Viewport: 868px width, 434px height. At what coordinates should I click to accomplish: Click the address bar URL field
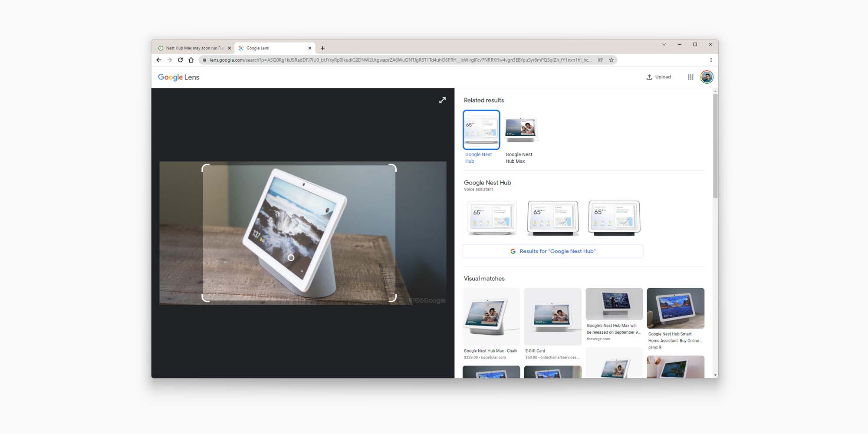tap(399, 60)
